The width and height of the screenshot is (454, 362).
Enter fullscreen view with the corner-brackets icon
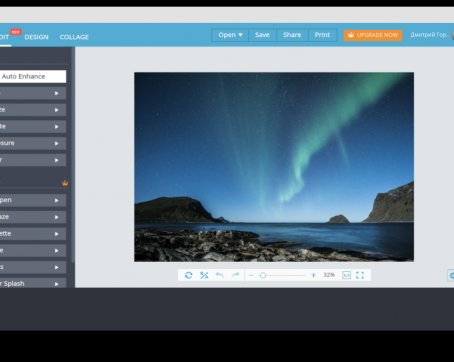click(360, 275)
